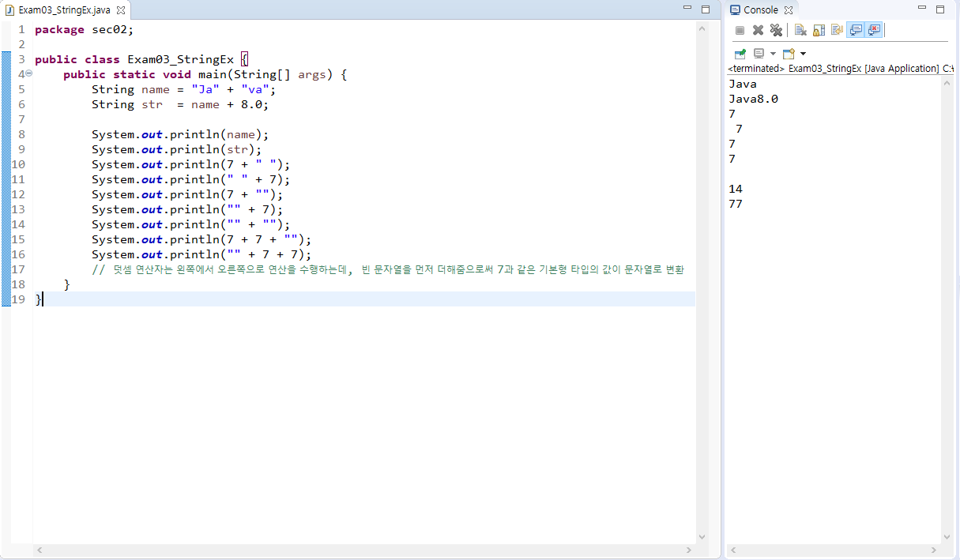Click the '<terminated> Exam03_StringEx' console label
The width and height of the screenshot is (960, 560).
pyautogui.click(x=795, y=69)
